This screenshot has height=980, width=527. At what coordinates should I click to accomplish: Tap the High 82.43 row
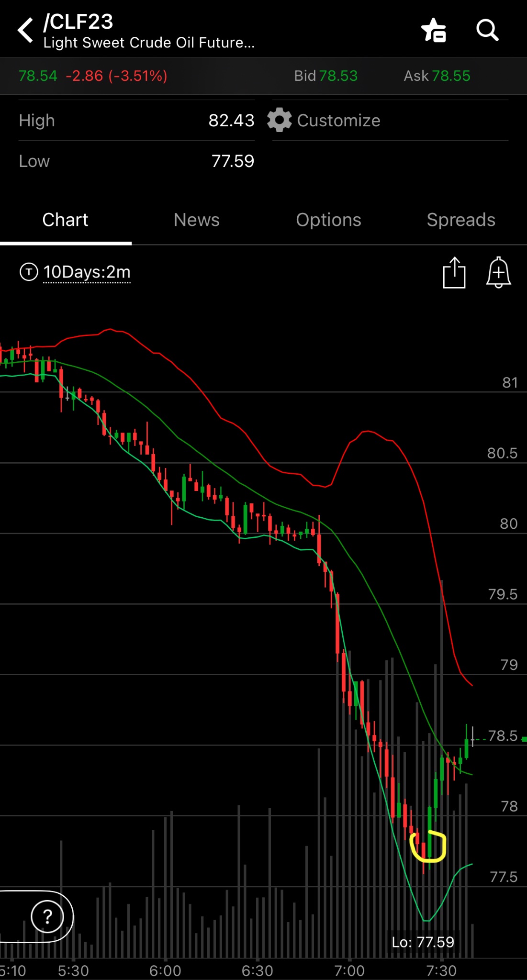tap(136, 121)
